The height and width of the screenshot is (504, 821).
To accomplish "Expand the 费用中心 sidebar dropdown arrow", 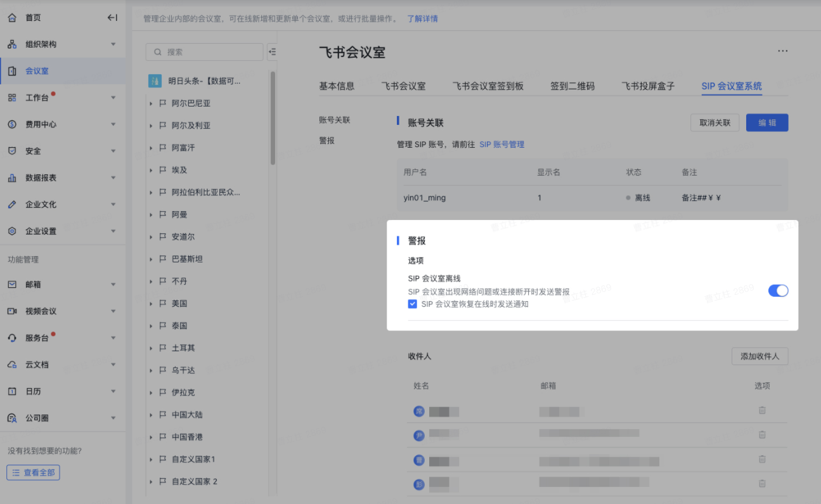I will [113, 124].
